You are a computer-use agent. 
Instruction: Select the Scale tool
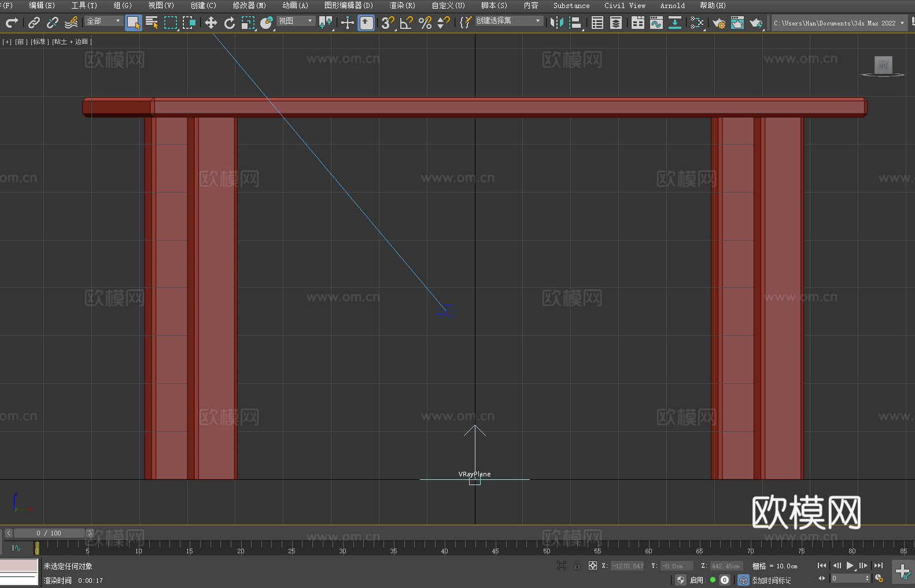(x=248, y=23)
